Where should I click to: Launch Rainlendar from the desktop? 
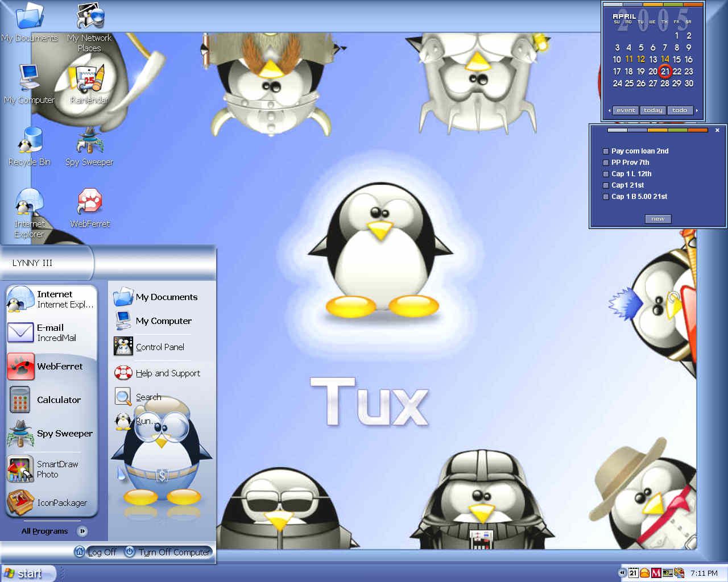point(89,84)
